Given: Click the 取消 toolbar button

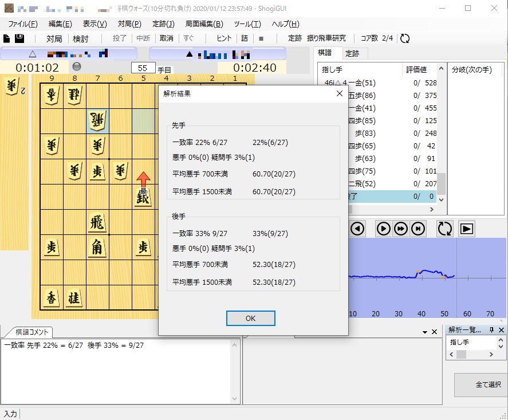Looking at the screenshot, I should tap(167, 38).
